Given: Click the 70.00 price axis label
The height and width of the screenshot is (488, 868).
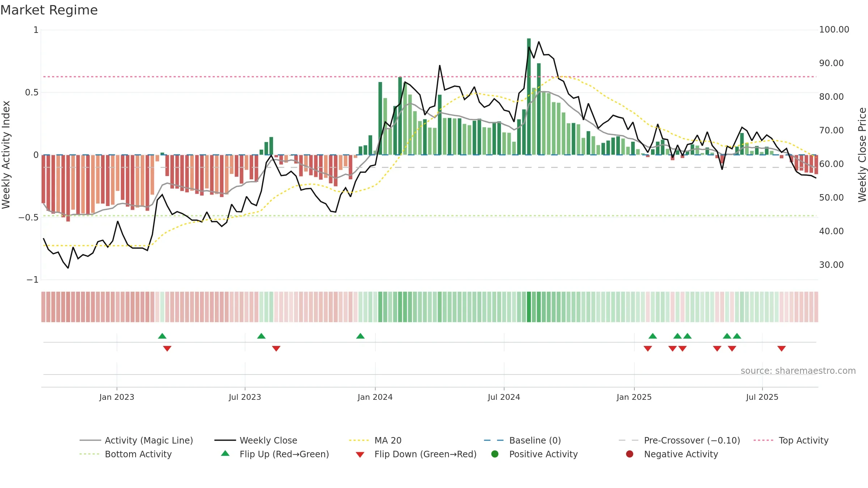Looking at the screenshot, I should (831, 130).
